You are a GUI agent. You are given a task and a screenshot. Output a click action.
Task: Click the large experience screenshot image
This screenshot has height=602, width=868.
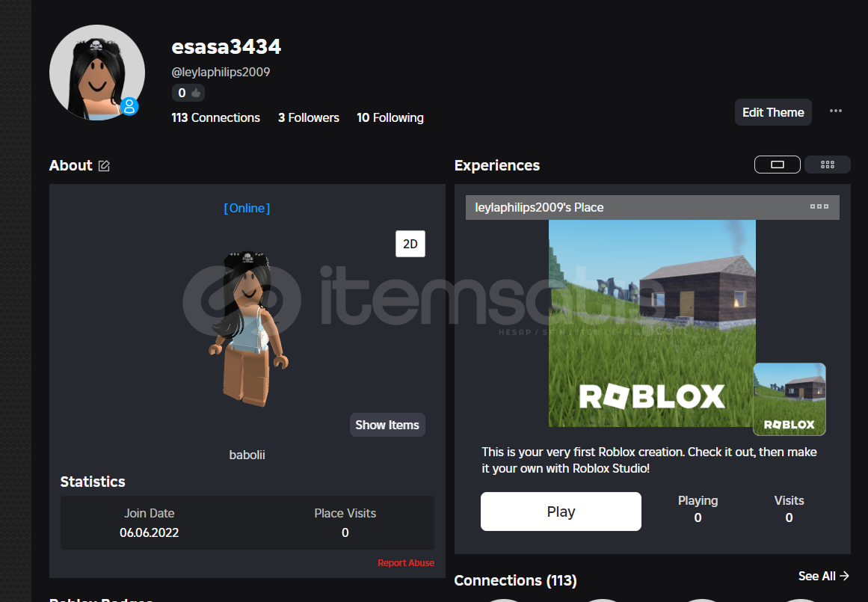pyautogui.click(x=652, y=323)
